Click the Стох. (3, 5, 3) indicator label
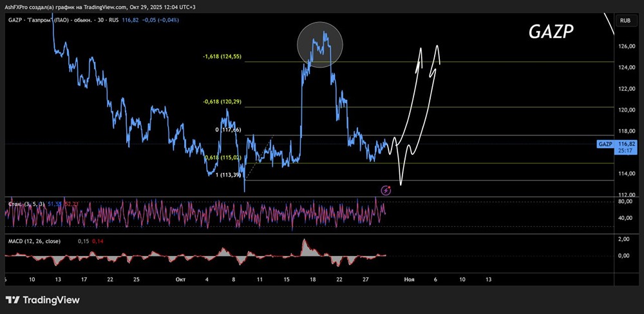 pyautogui.click(x=27, y=204)
